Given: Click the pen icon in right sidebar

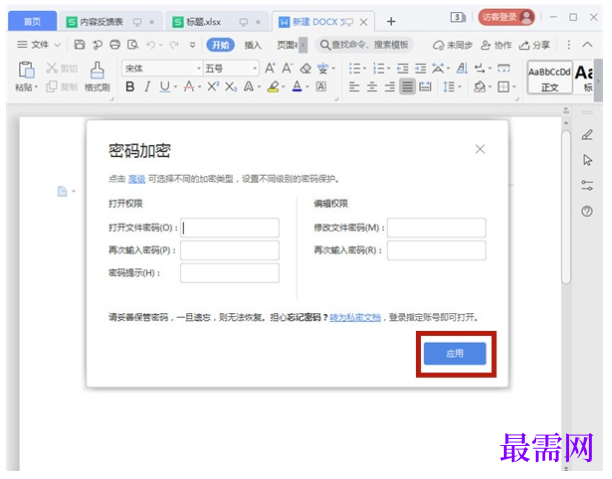Looking at the screenshot, I should pyautogui.click(x=587, y=135).
